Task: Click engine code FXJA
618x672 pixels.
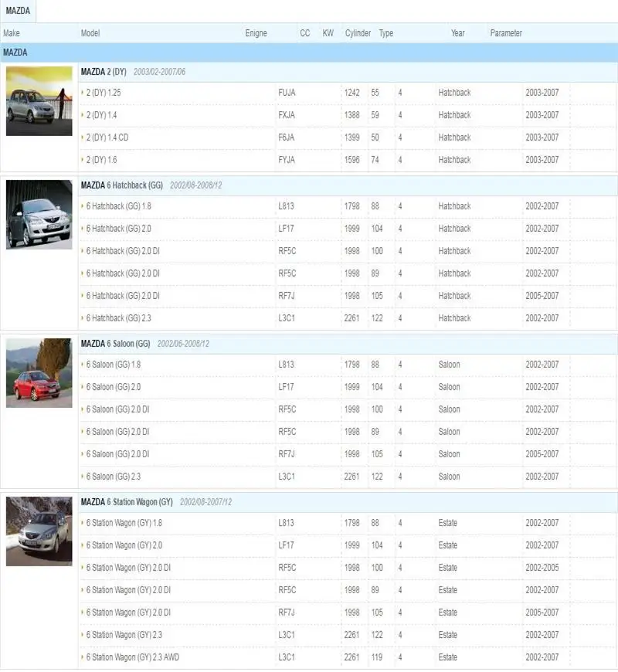Action: pos(287,115)
